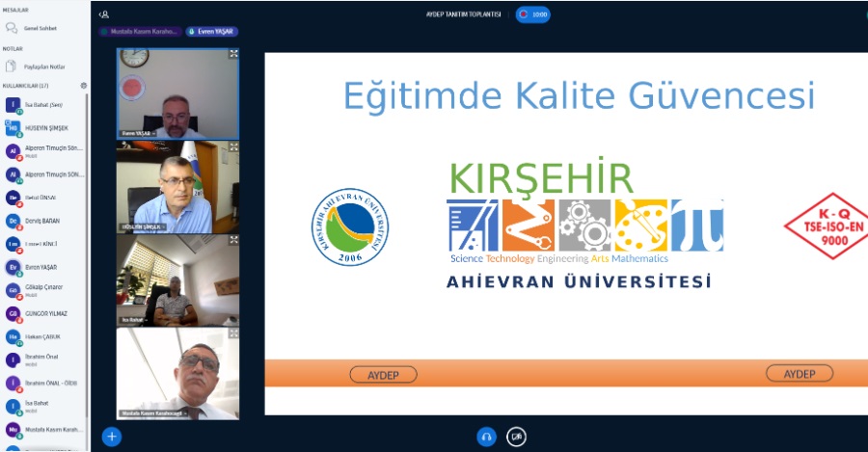Fullscreen Evren YAŞAR's webcam video
This screenshot has height=452, width=868.
(x=233, y=54)
